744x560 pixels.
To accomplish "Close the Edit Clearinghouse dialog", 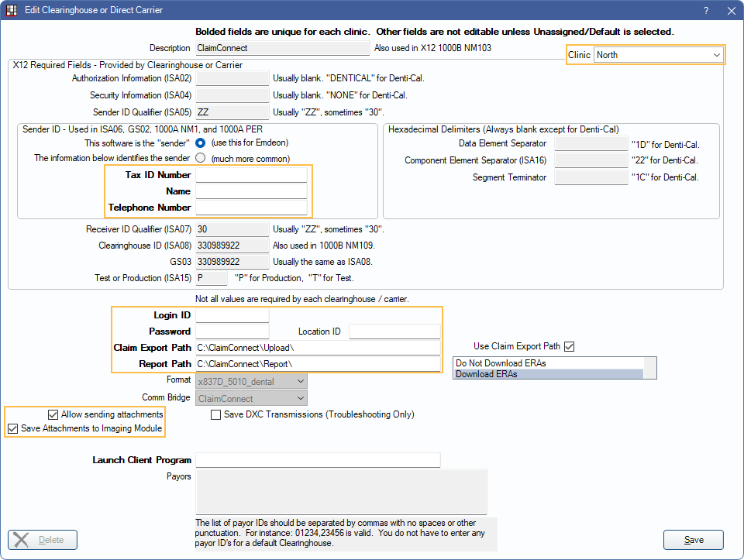I will (731, 11).
